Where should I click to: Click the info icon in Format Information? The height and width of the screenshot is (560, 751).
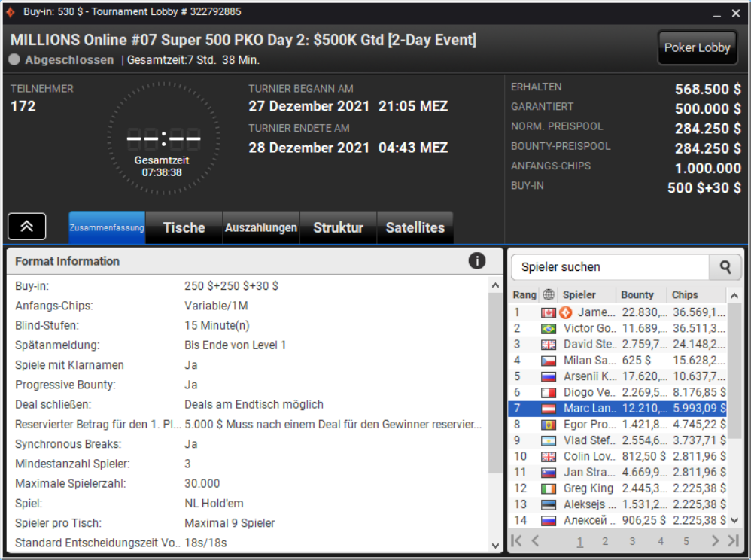(476, 261)
